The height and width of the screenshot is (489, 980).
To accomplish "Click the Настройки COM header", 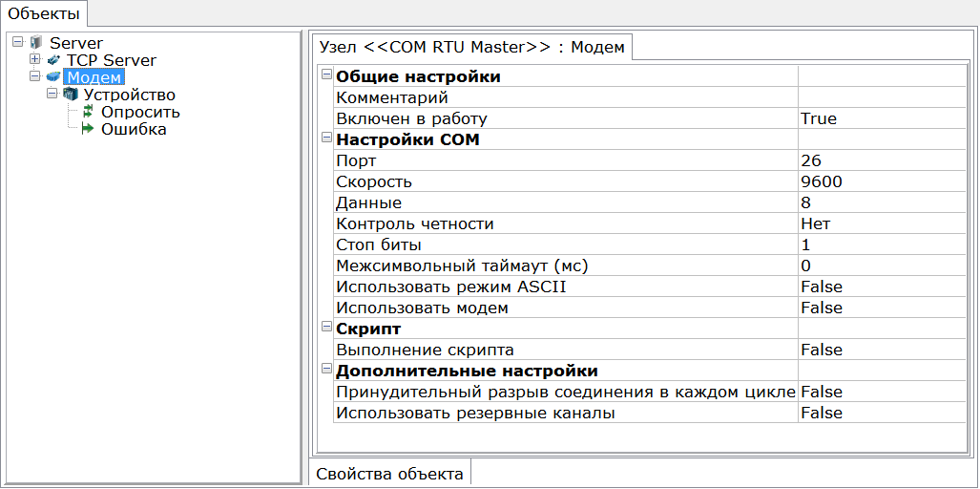I will [408, 139].
